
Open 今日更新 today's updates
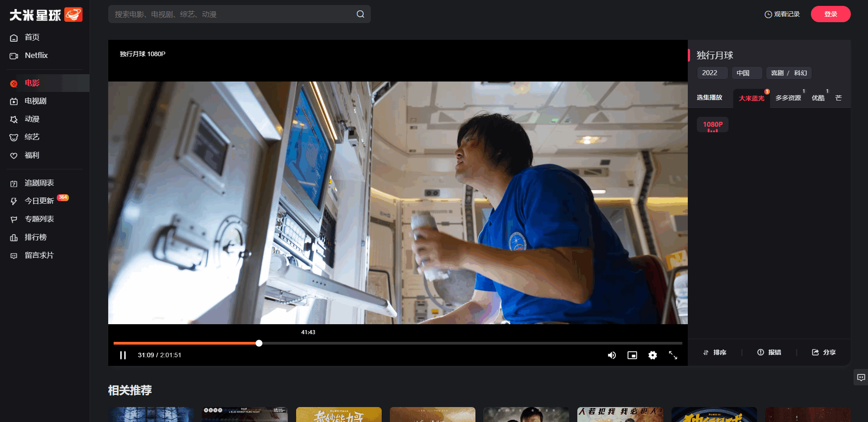tap(39, 201)
